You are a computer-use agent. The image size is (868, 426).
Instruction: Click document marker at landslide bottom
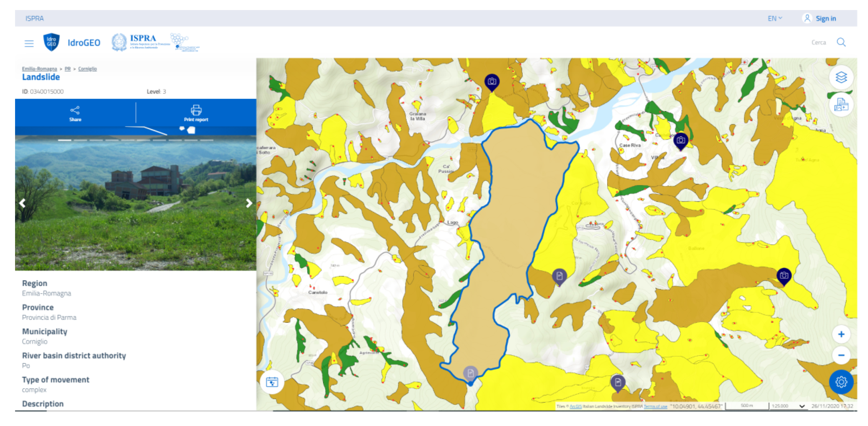coord(470,373)
